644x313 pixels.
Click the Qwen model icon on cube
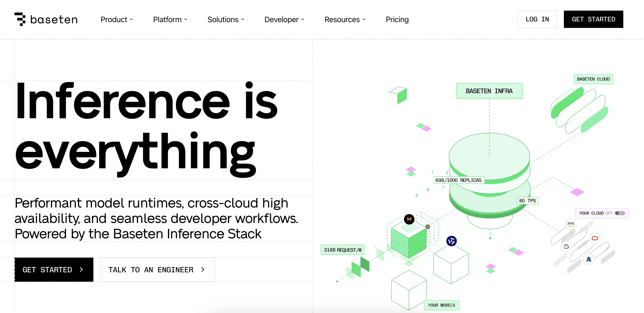(x=451, y=241)
